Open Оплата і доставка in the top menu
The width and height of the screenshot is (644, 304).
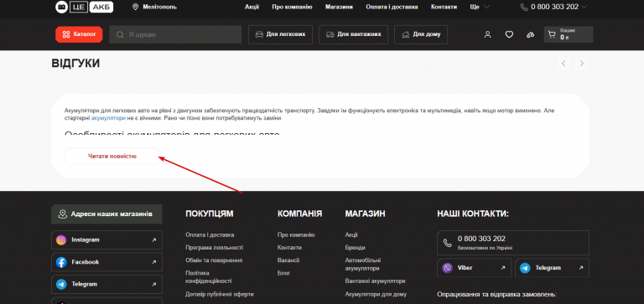point(392,7)
